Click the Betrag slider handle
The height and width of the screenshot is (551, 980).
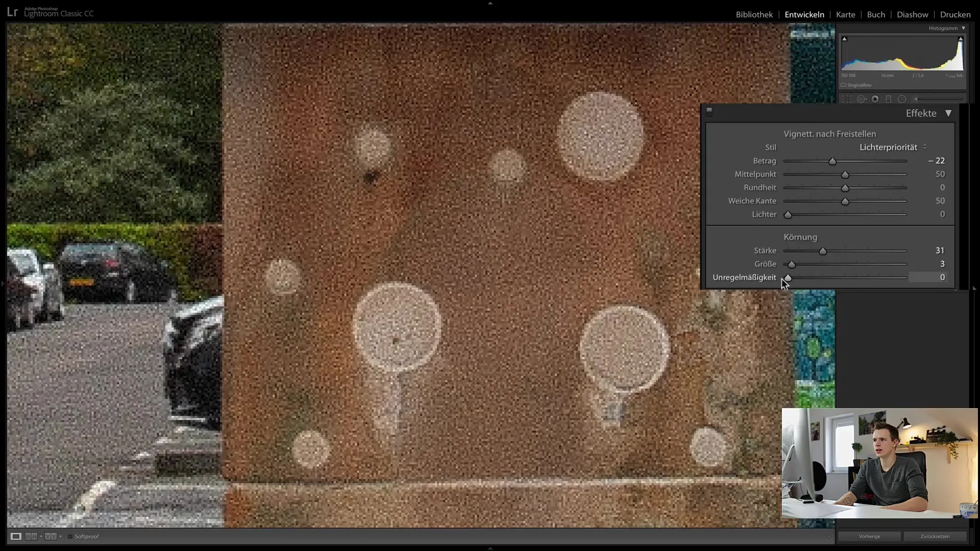tap(832, 161)
